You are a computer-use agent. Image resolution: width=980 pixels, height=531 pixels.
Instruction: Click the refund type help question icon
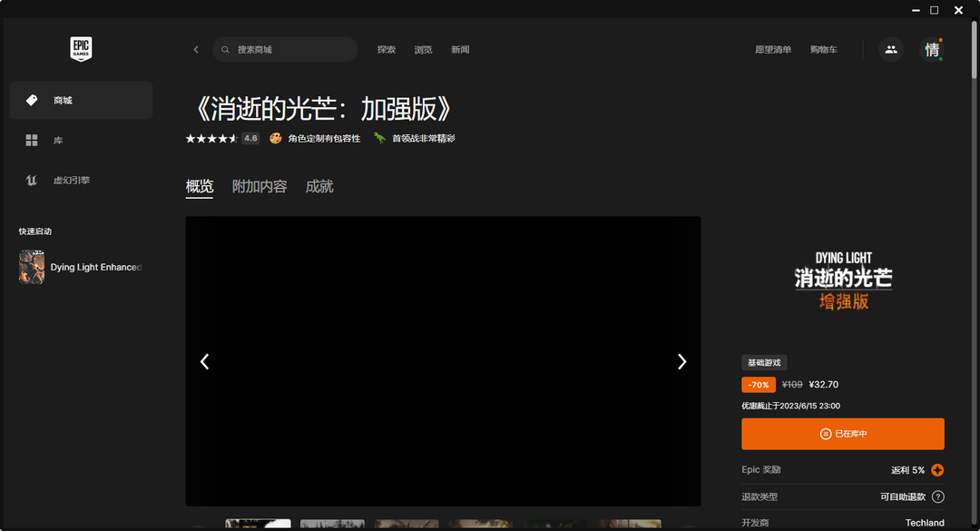point(937,497)
